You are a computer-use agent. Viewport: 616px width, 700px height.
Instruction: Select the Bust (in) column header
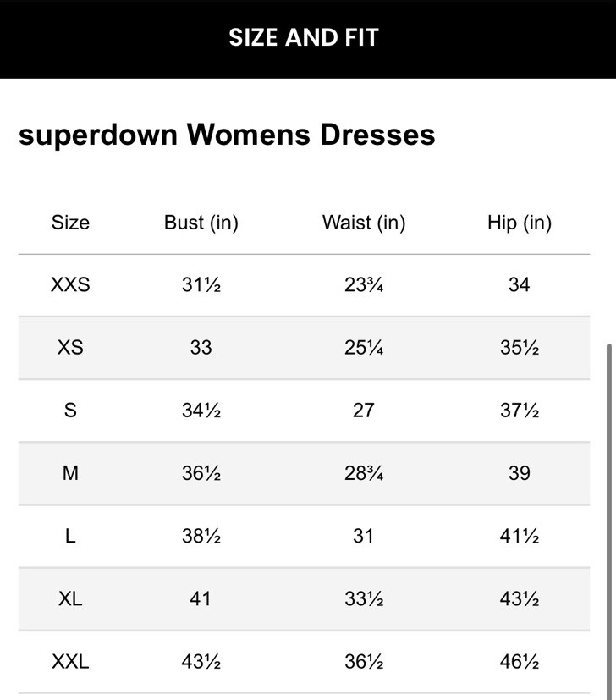point(201,223)
